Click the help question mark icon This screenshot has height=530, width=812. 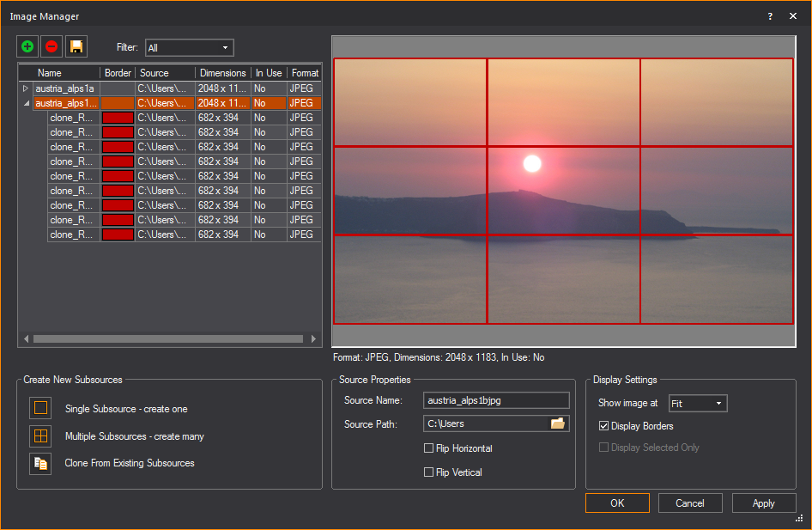pyautogui.click(x=770, y=15)
